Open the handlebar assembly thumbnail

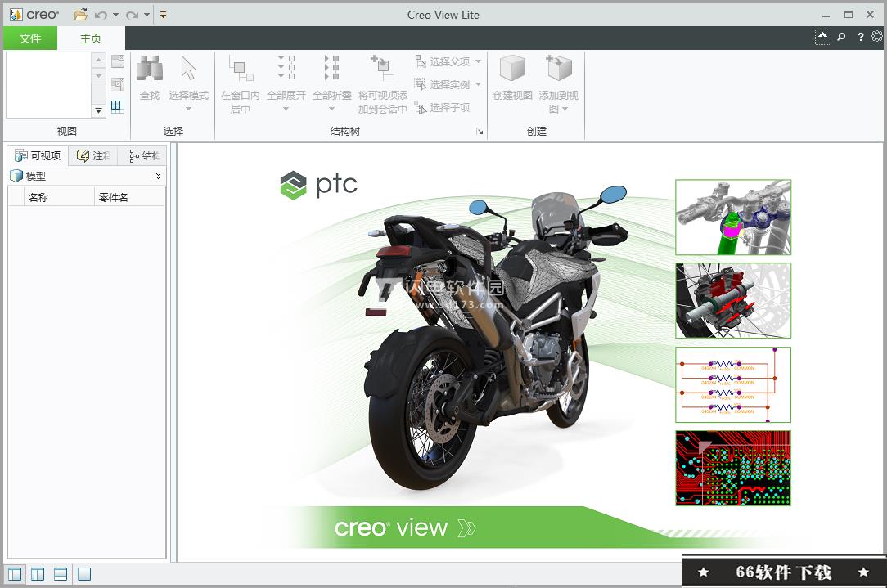coord(733,217)
